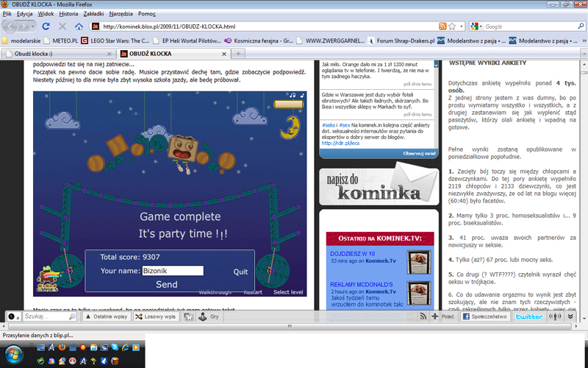Show more bookmarks with the chevron
The width and height of the screenshot is (588, 368).
tap(584, 40)
